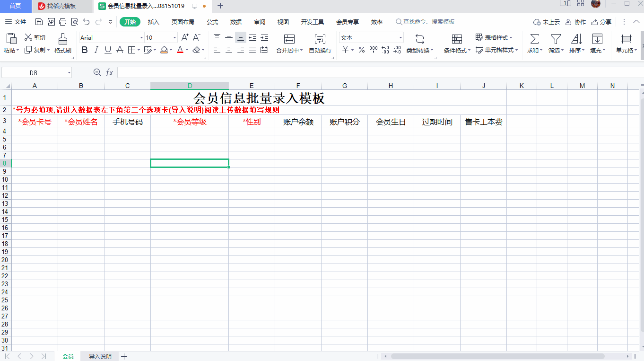Viewport: 644px width, 361px height.
Task: Apply percent style to the selection
Action: [361, 50]
